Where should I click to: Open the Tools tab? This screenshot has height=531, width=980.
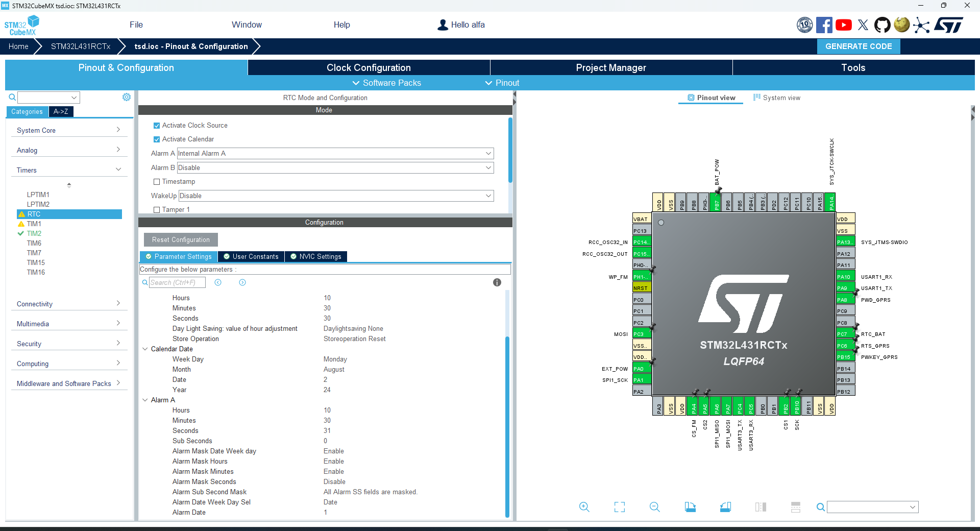coord(853,68)
